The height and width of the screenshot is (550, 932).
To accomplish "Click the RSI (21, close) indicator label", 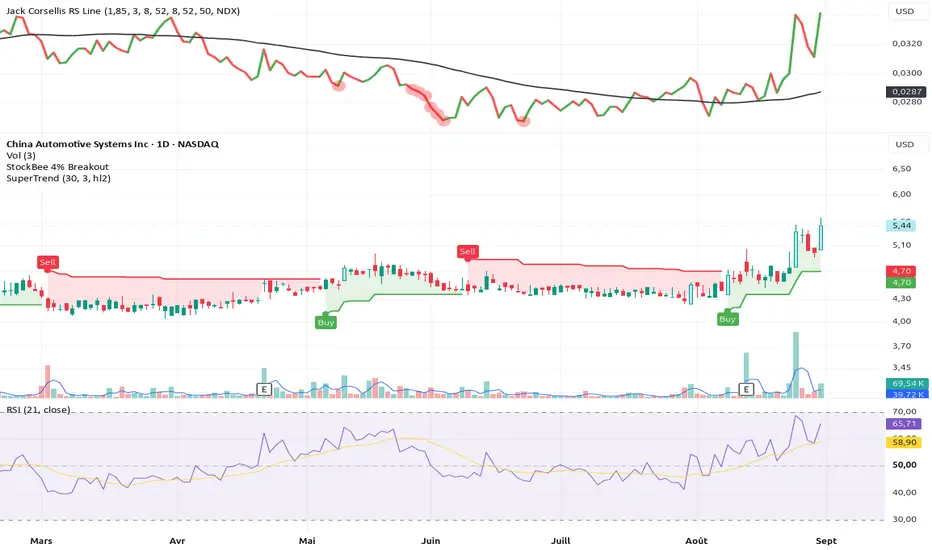I will pyautogui.click(x=38, y=410).
